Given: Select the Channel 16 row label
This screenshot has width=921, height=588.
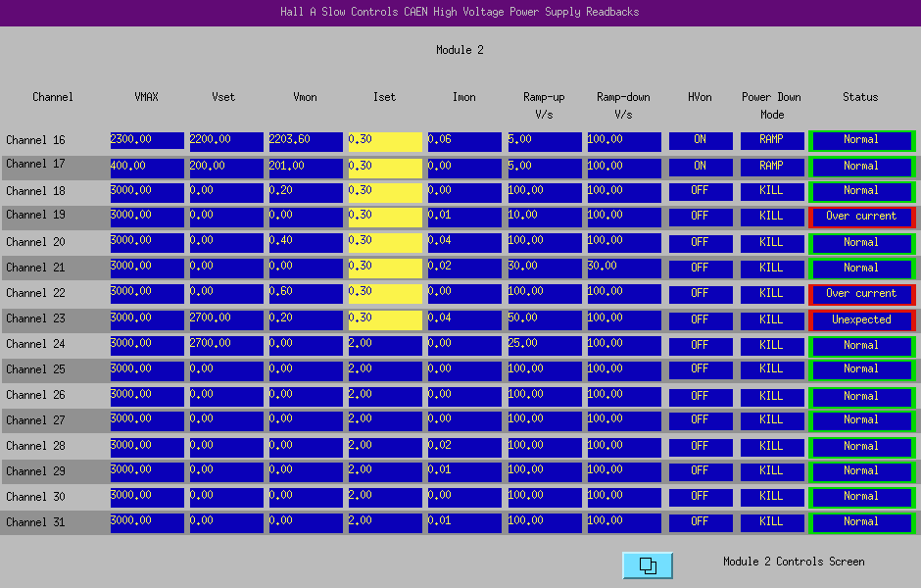Looking at the screenshot, I should [x=36, y=140].
